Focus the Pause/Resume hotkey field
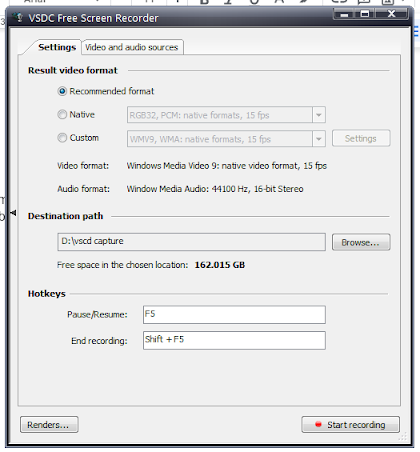420x452 pixels. 234,315
